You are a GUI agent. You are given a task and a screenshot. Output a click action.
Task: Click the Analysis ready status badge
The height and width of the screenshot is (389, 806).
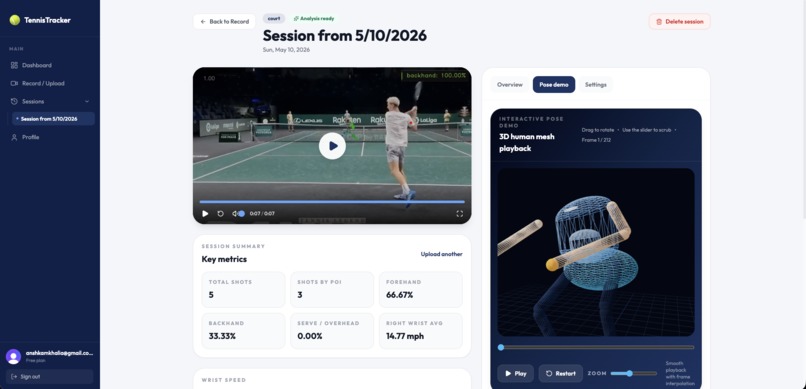pyautogui.click(x=314, y=18)
